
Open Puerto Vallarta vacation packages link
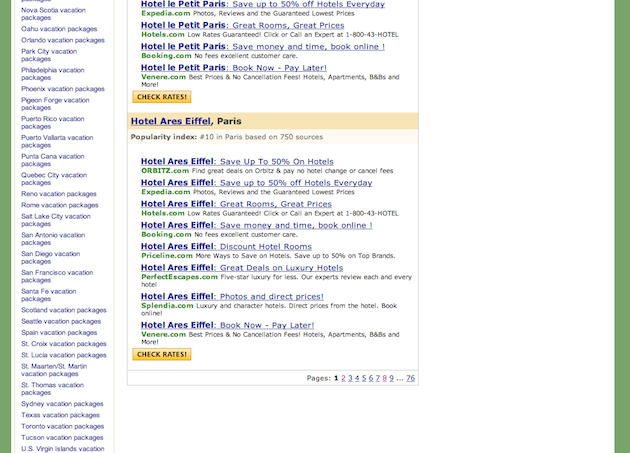click(x=57, y=141)
